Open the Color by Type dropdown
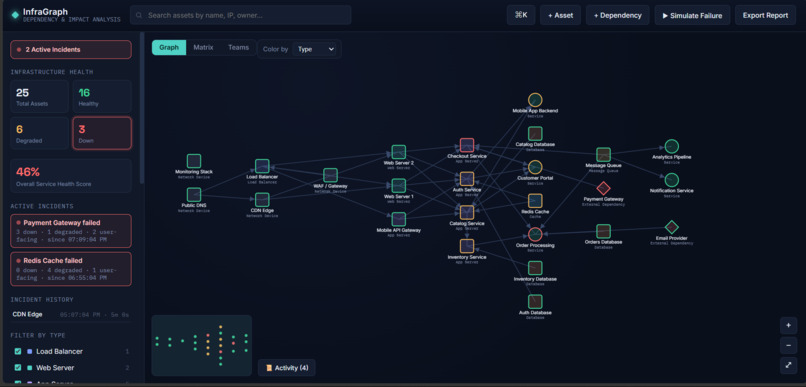 (314, 49)
